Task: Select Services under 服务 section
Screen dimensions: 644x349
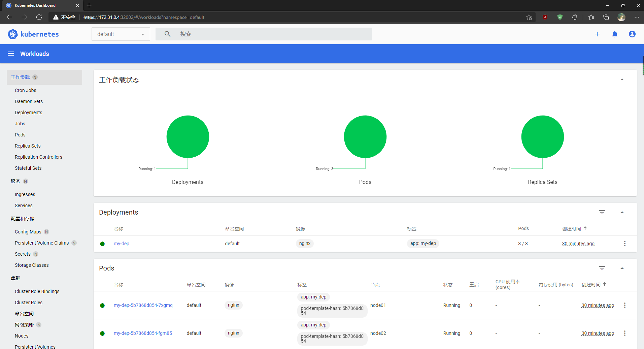Action: coord(24,205)
